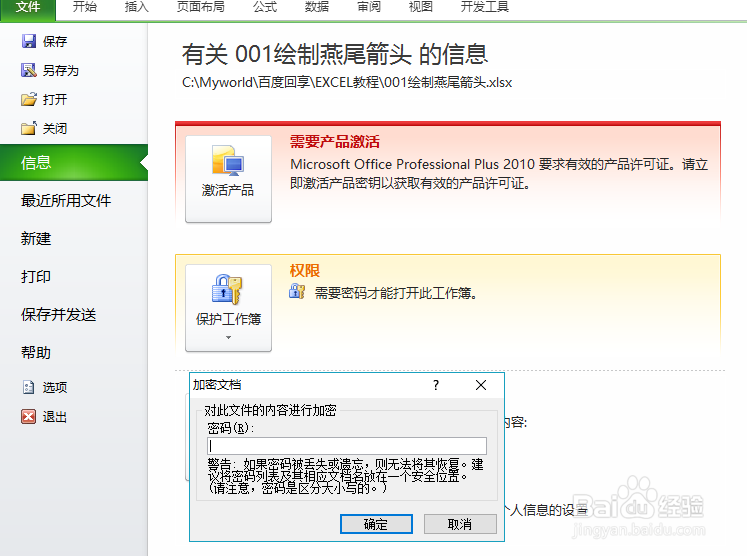
Task: Select 打印 in the sidebar
Action: (x=36, y=277)
